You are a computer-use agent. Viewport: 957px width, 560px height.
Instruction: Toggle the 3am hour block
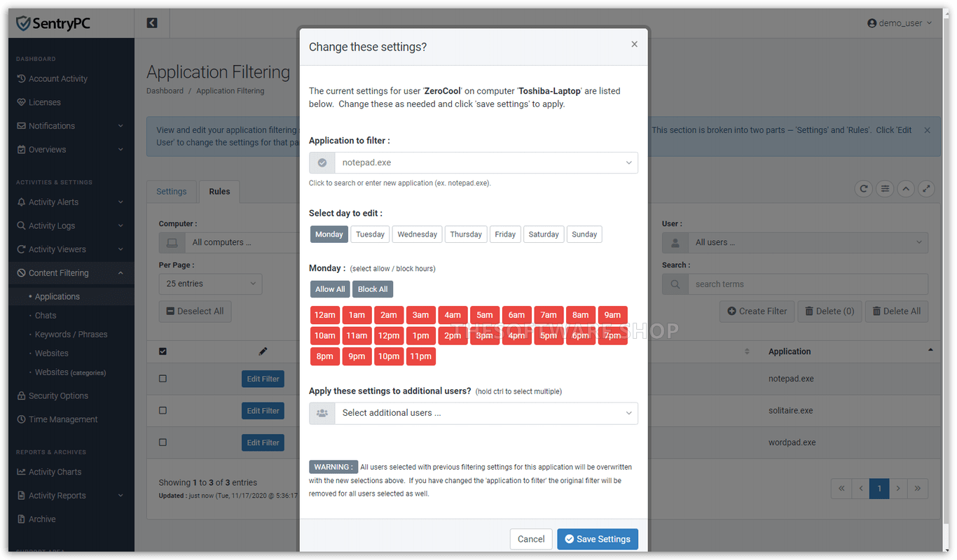(420, 315)
